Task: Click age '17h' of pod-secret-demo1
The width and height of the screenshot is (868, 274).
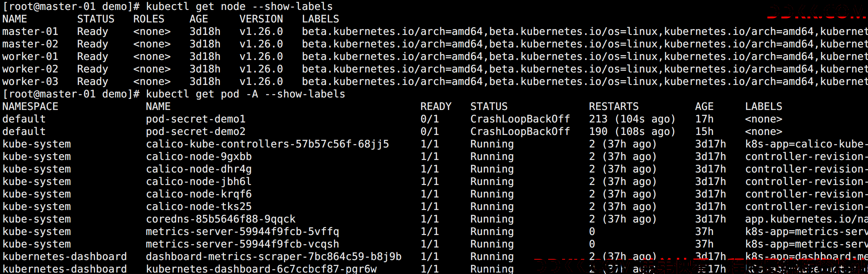Action: point(704,119)
